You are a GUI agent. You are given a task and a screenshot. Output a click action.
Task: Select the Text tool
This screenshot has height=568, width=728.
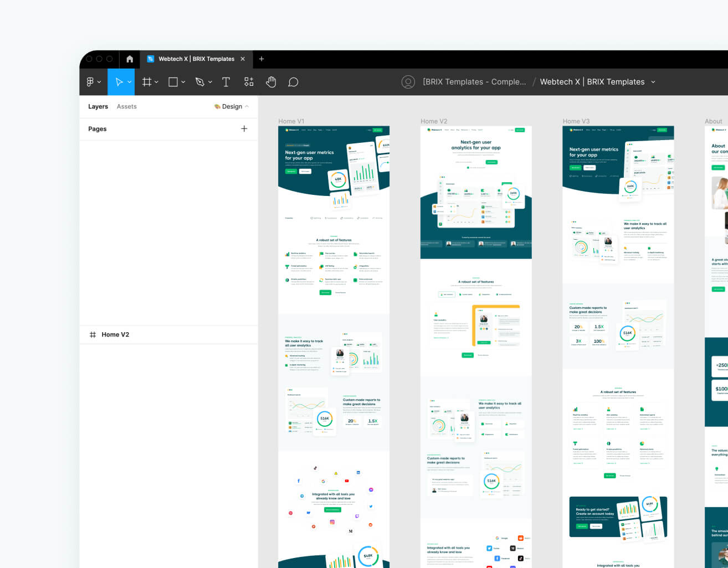(226, 81)
